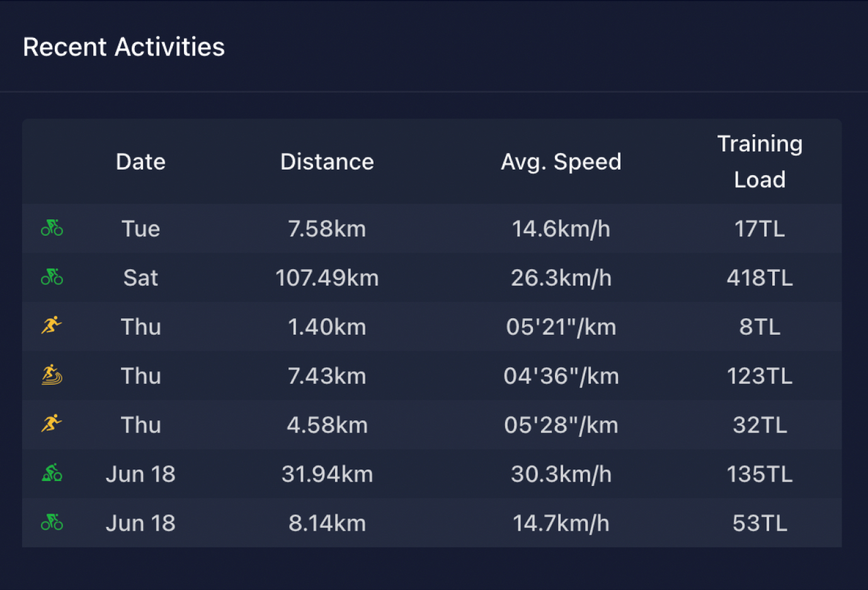
Task: Select the 418TL training load value
Action: [x=760, y=278]
